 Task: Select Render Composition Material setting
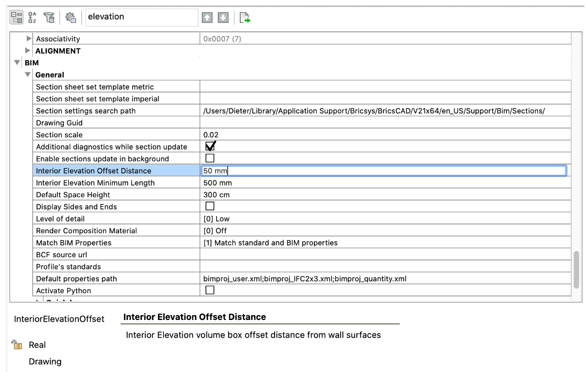(86, 231)
